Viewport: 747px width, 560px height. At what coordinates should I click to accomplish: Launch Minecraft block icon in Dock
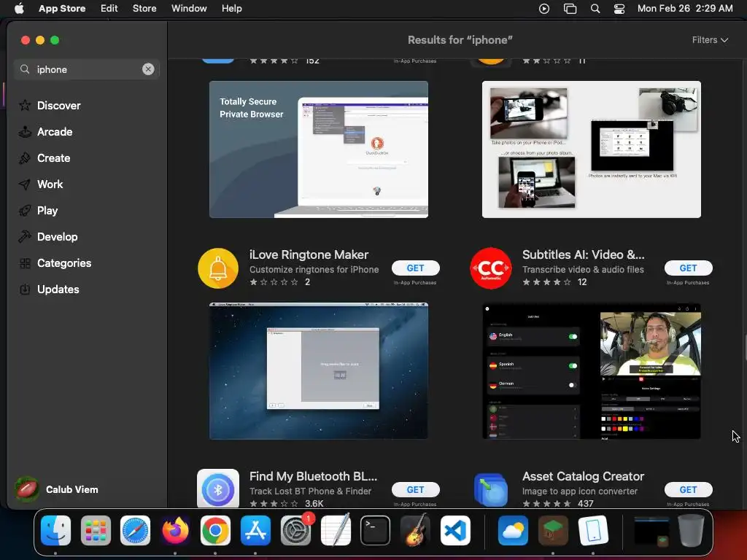tap(553, 530)
